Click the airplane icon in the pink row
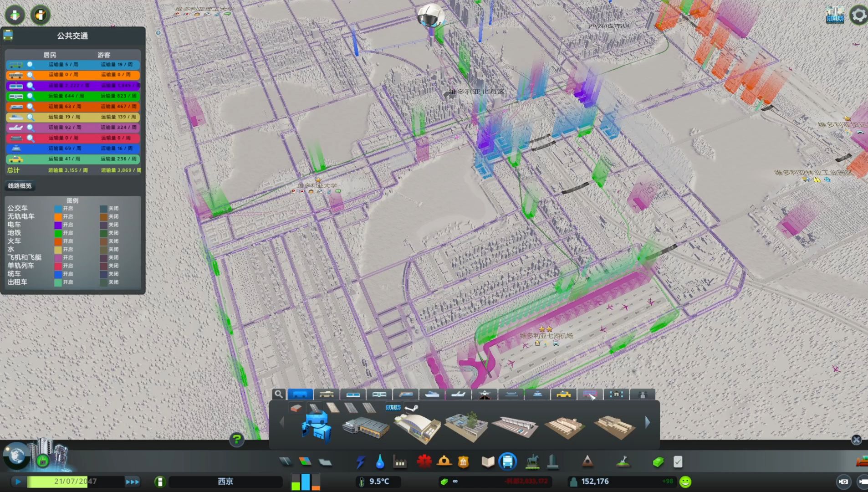Image resolution: width=868 pixels, height=492 pixels. (x=15, y=128)
